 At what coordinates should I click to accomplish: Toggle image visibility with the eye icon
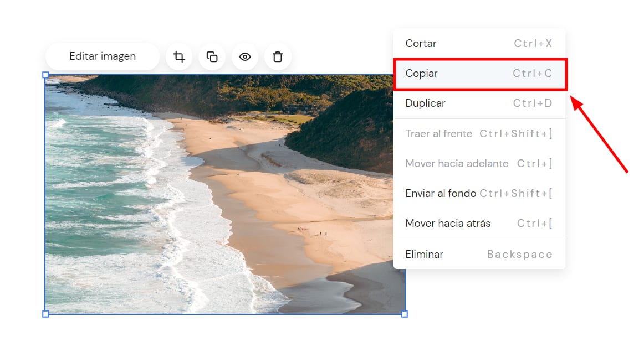[x=245, y=56]
